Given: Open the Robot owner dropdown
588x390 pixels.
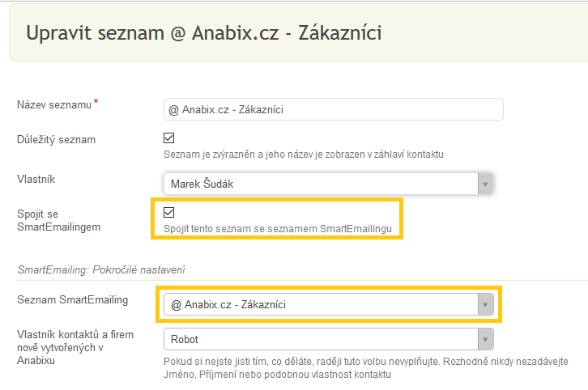Looking at the screenshot, I should click(x=329, y=339).
